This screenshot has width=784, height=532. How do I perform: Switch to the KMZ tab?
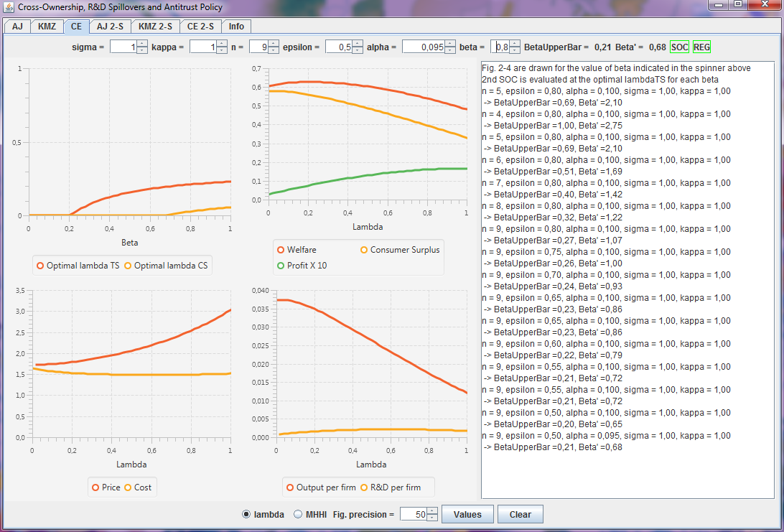pos(46,27)
